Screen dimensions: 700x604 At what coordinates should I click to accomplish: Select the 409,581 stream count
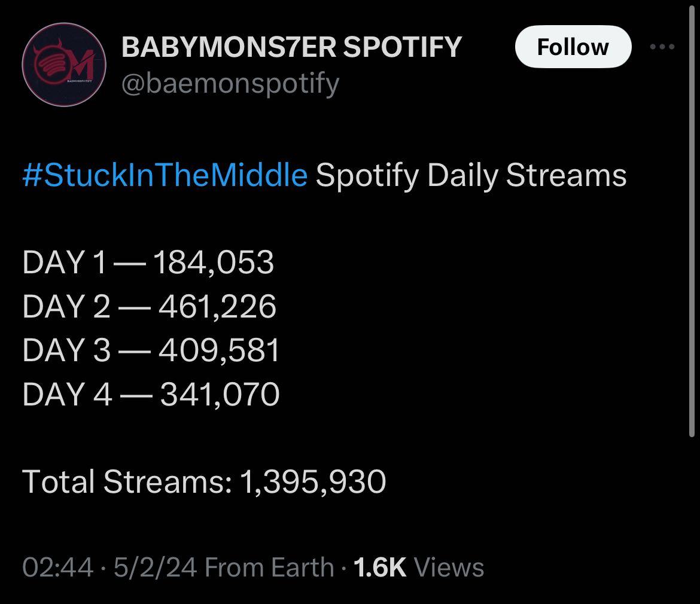coord(219,350)
